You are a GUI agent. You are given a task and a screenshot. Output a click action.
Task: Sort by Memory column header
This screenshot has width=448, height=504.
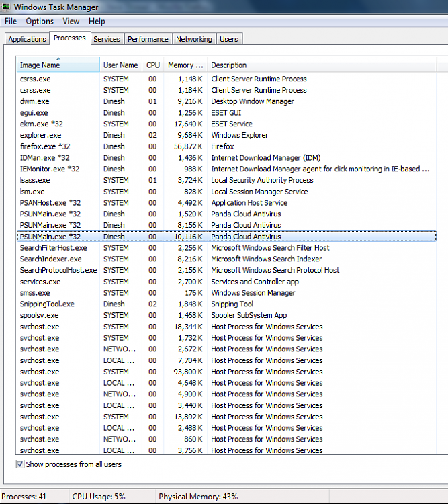(185, 65)
